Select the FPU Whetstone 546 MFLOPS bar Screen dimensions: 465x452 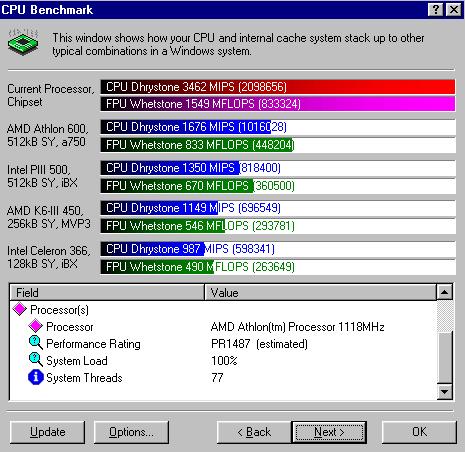click(x=278, y=226)
